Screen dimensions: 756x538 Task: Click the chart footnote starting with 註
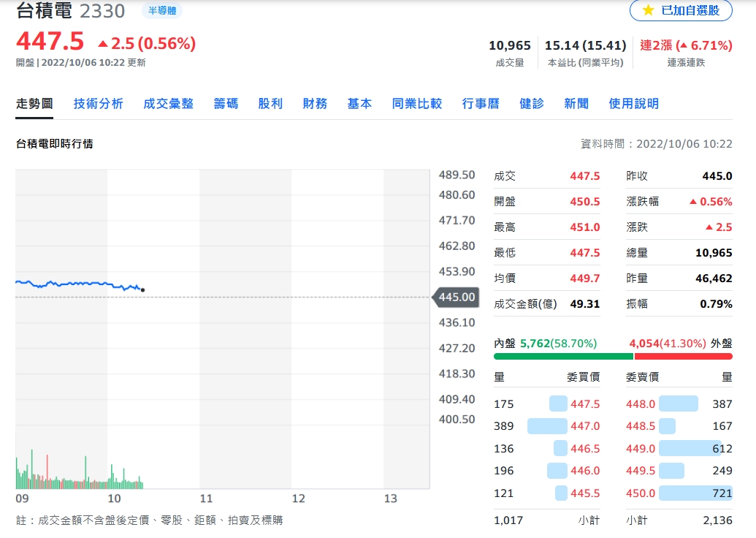click(150, 520)
